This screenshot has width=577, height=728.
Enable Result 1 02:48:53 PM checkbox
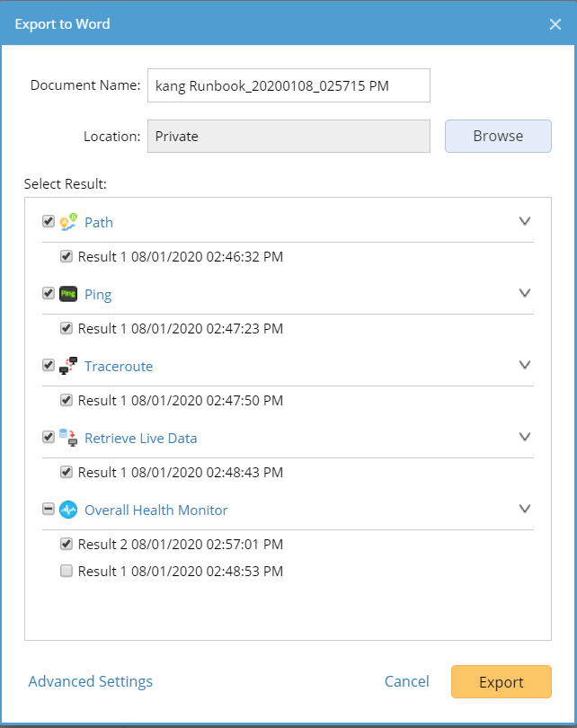(x=67, y=571)
